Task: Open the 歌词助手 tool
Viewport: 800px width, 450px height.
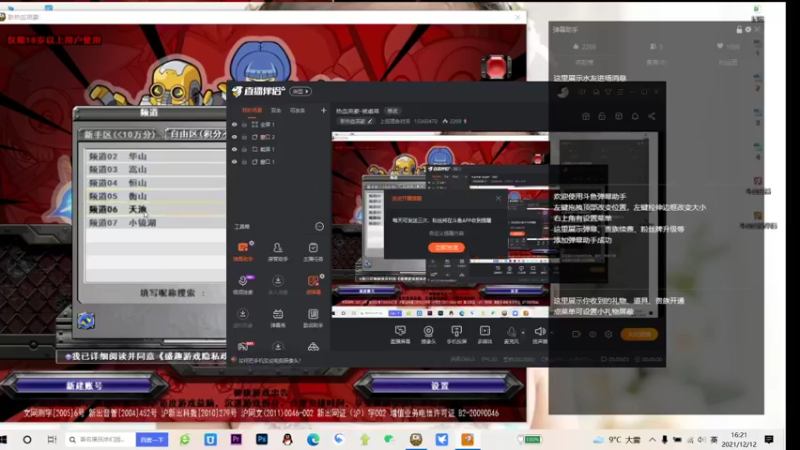Action: point(313,317)
